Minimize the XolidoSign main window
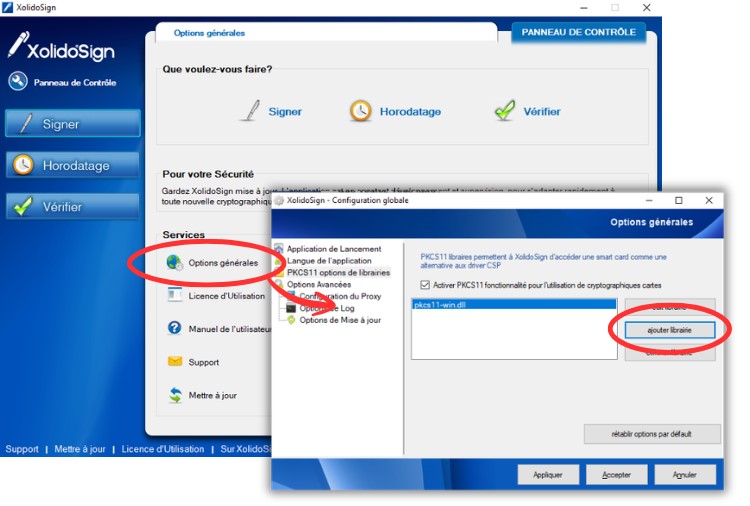 (584, 8)
